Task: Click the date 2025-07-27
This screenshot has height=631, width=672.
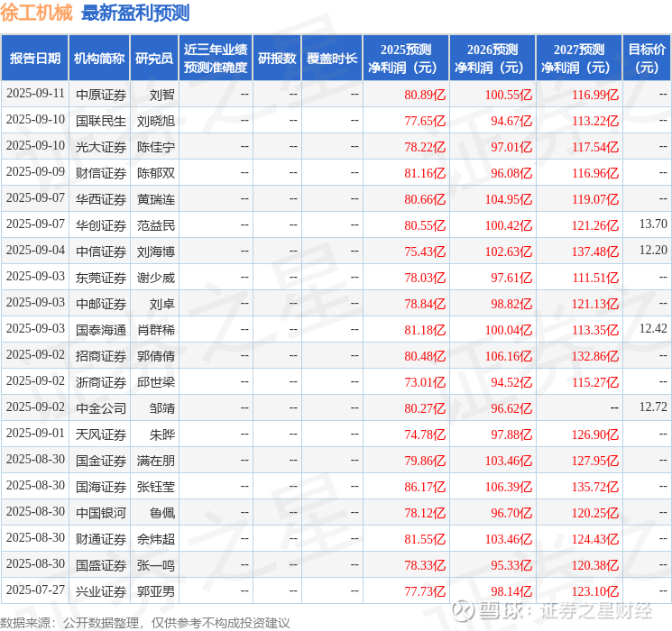Action: [35, 590]
